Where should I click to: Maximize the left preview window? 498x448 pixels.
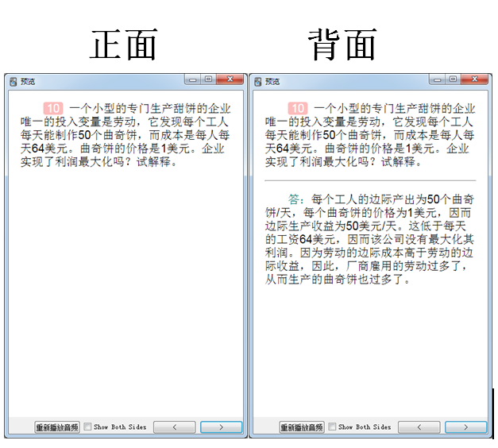pos(208,79)
